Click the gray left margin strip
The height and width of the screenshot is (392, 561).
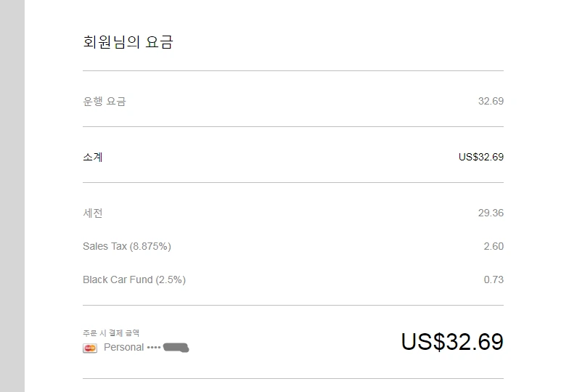click(x=12, y=196)
